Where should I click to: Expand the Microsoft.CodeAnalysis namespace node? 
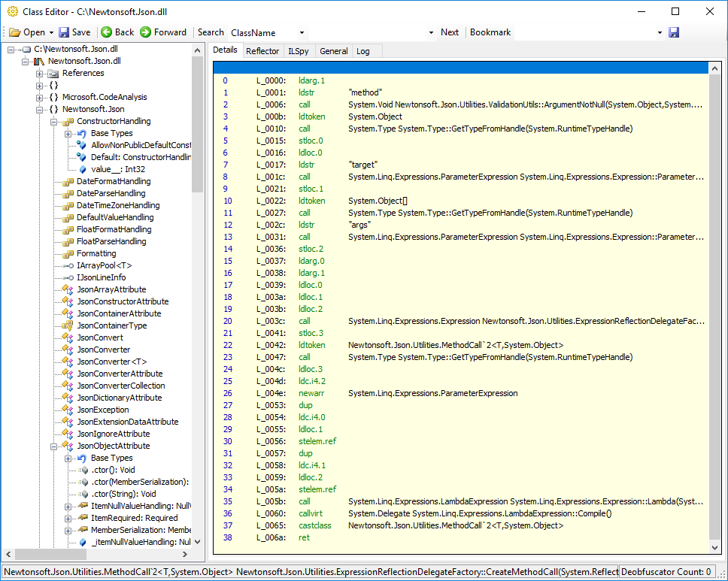39,98
